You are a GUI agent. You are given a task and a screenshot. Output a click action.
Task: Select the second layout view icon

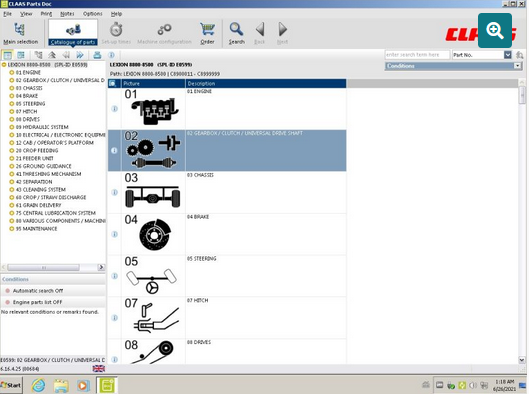click(21, 55)
